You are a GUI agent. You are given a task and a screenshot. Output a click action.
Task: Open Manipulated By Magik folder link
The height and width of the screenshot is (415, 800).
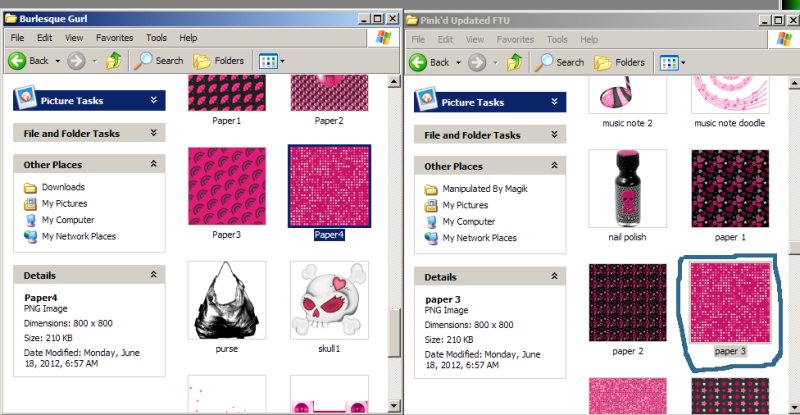485,189
